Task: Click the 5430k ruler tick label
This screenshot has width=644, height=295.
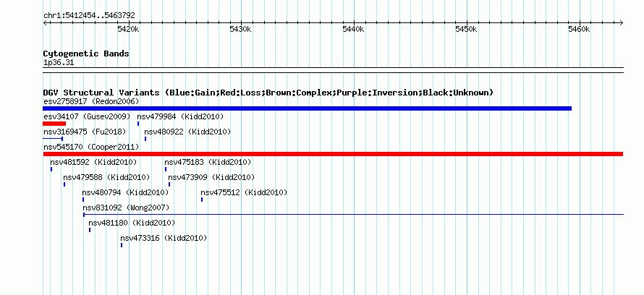Action: tap(241, 29)
